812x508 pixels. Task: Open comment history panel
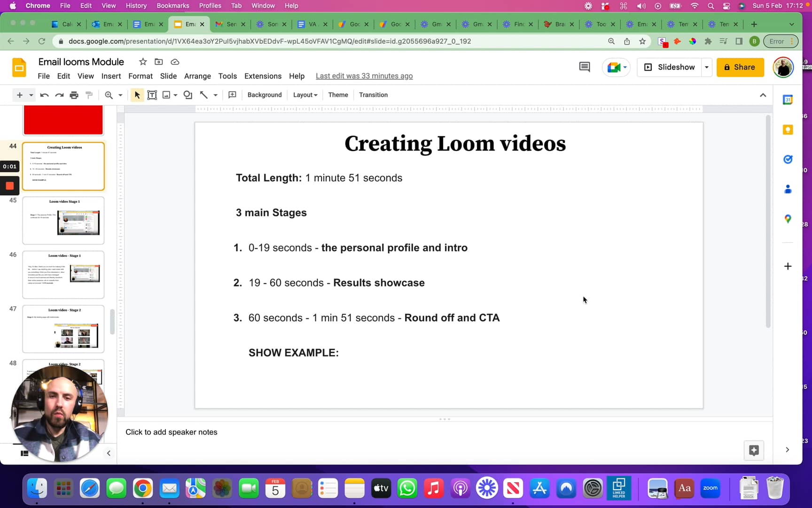584,67
